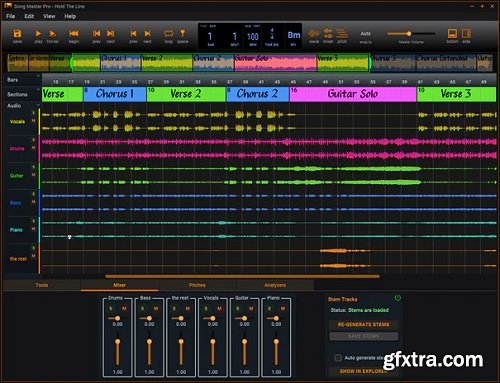Viewport: 500px width, 383px height.
Task: Mute the Vocals track in timeline
Action: click(33, 121)
